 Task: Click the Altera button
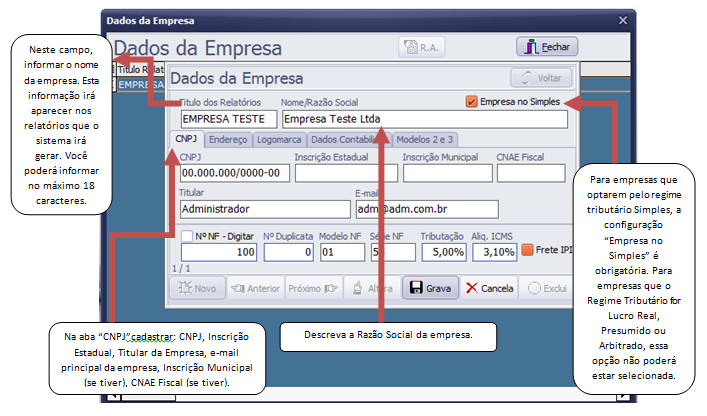[x=372, y=288]
